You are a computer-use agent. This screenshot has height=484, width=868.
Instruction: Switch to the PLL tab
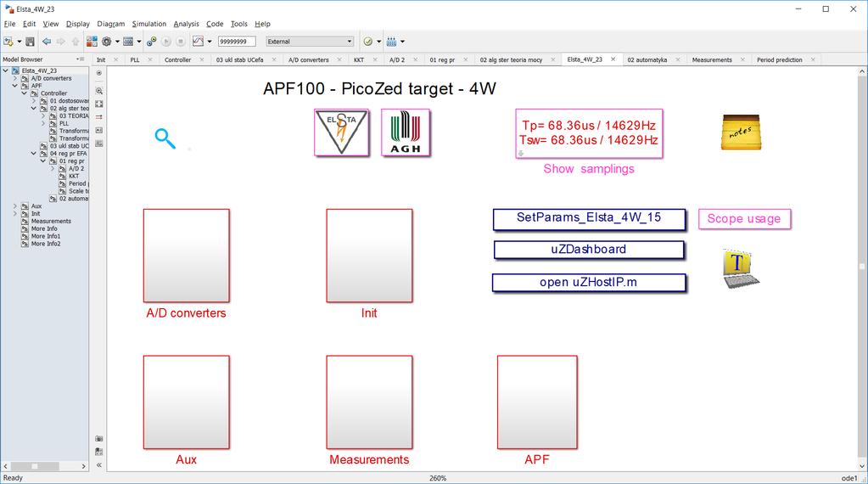[x=135, y=59]
